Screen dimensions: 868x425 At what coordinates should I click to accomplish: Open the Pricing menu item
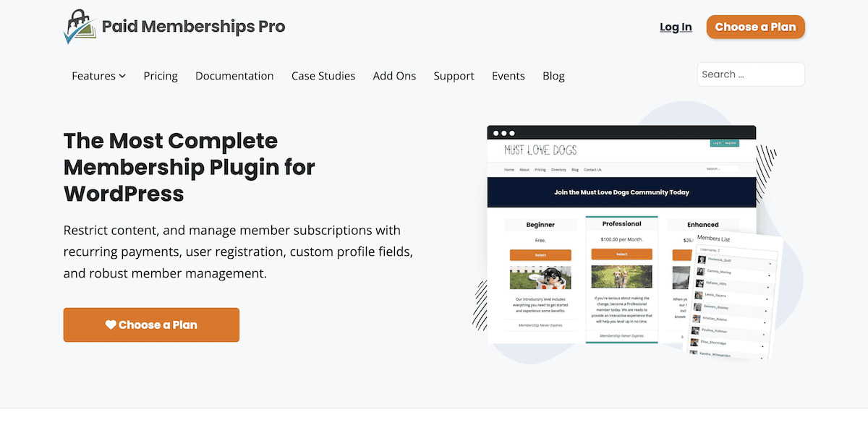[x=161, y=76]
